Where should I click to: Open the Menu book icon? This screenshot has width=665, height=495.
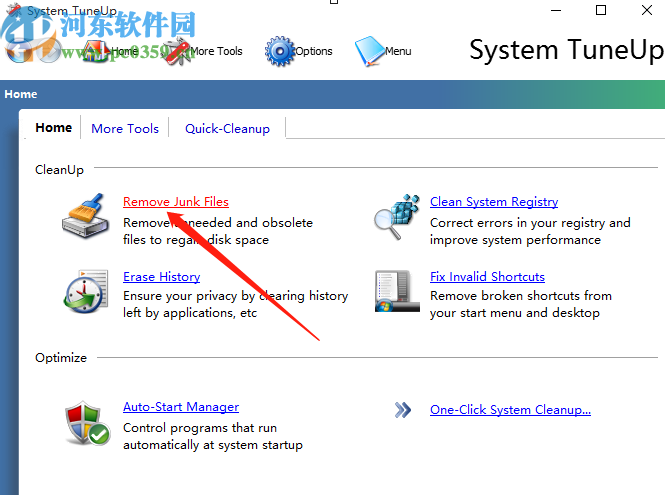tap(369, 51)
